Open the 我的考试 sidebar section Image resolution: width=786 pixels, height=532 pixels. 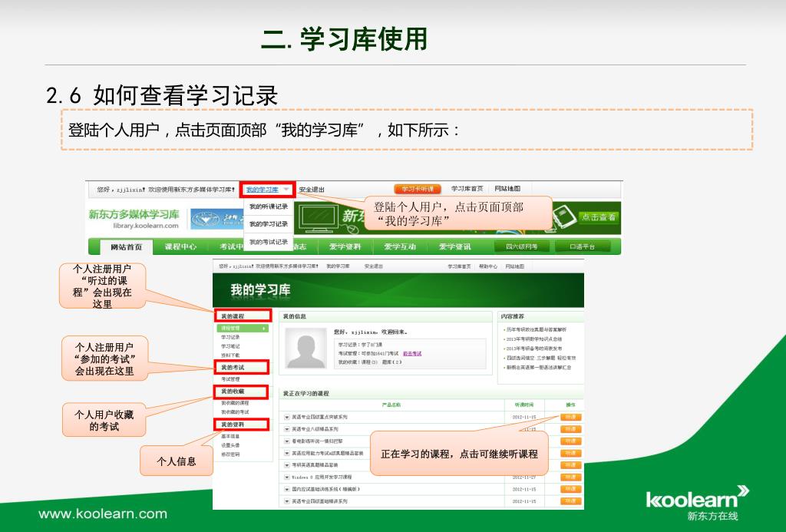coord(242,368)
